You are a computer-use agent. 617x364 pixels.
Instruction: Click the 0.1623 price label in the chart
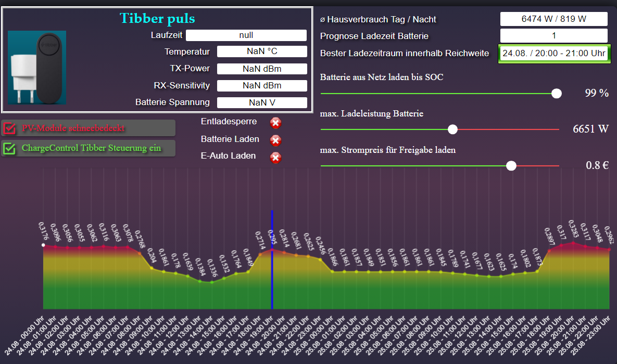tap(489, 262)
